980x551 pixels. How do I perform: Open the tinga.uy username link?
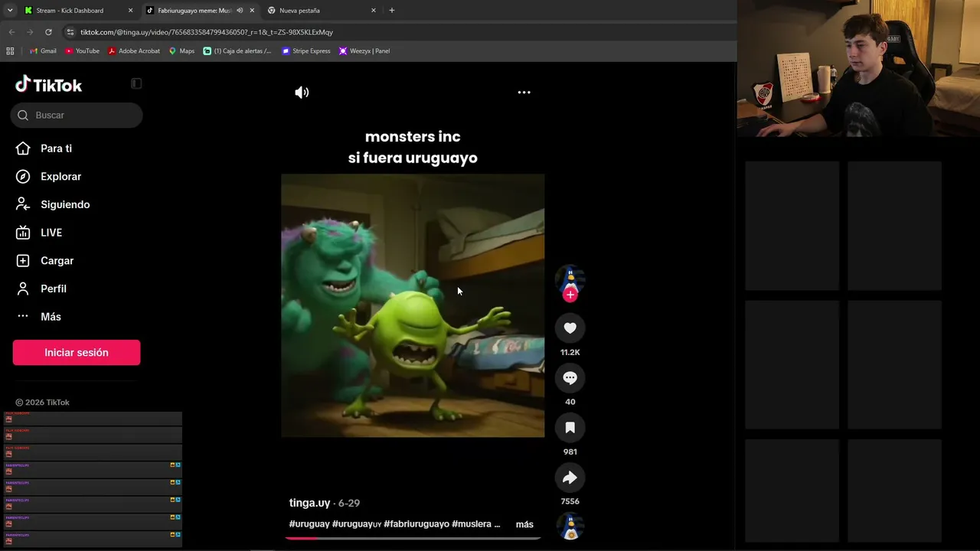[x=309, y=503]
